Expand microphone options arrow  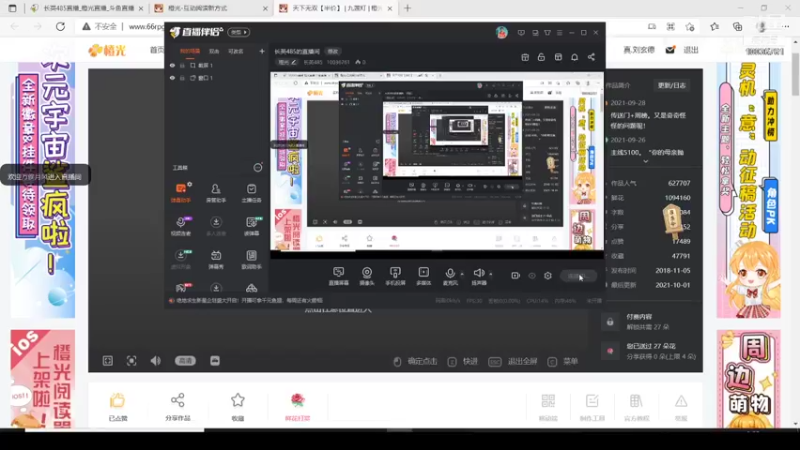(x=462, y=274)
